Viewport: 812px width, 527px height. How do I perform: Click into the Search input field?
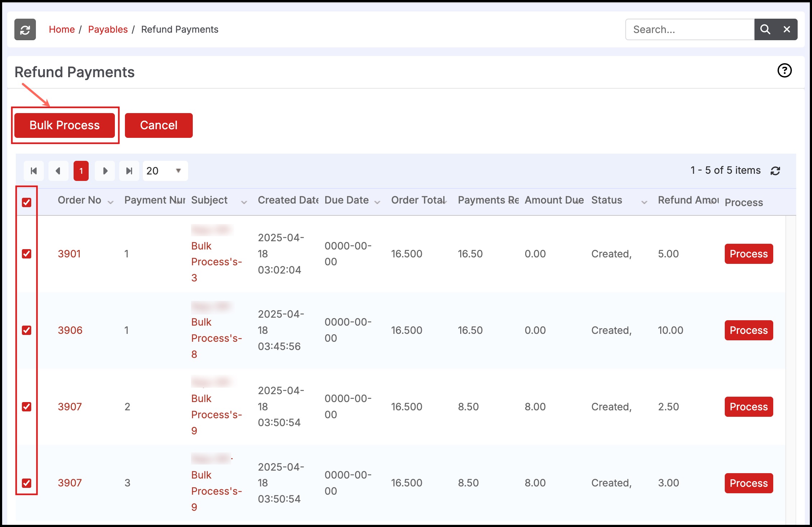(689, 29)
